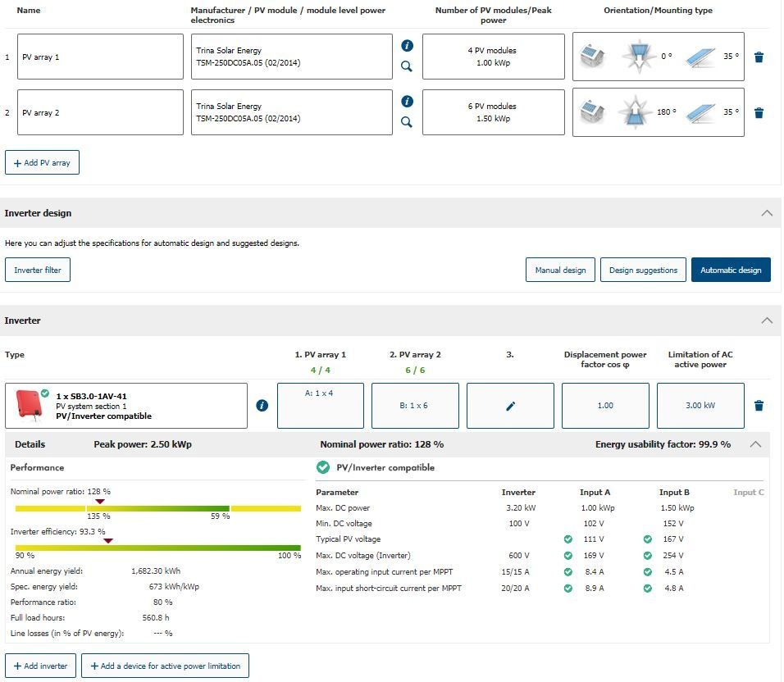Click pencil edit icon in column 3

(510, 406)
